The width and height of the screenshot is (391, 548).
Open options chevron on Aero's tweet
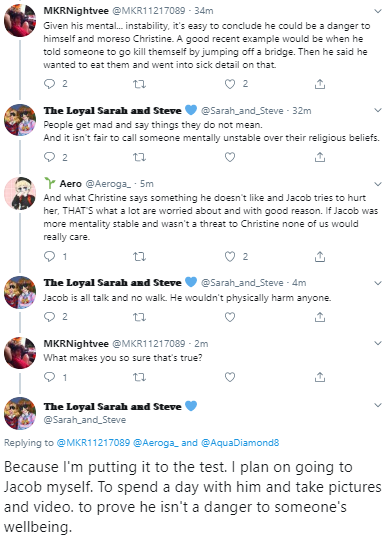point(378,184)
